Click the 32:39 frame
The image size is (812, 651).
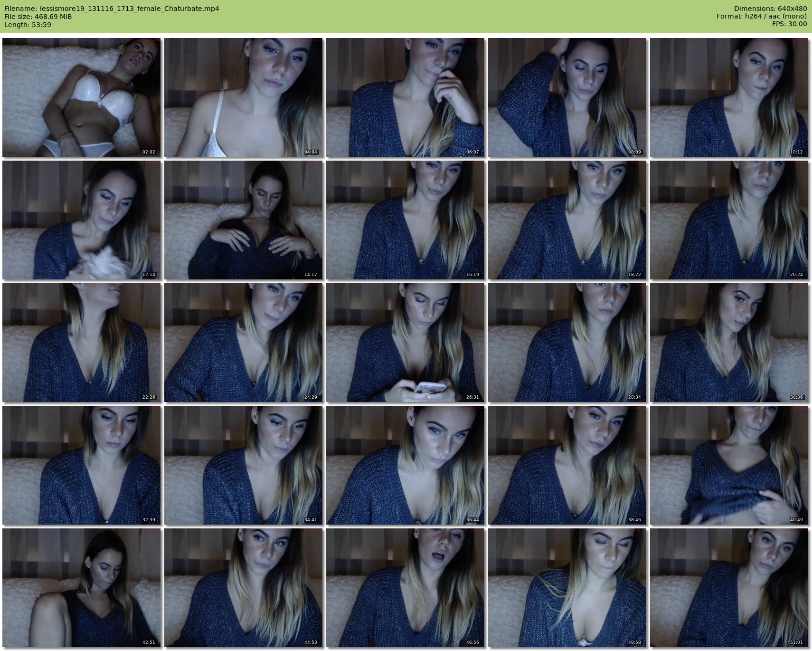click(81, 465)
